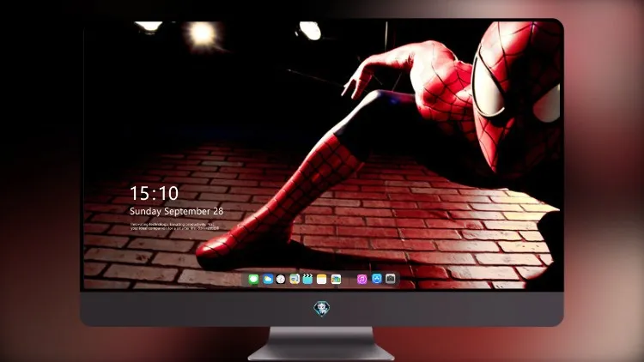Open the Photos gallery dock icon
644x362 pixels.
336,280
